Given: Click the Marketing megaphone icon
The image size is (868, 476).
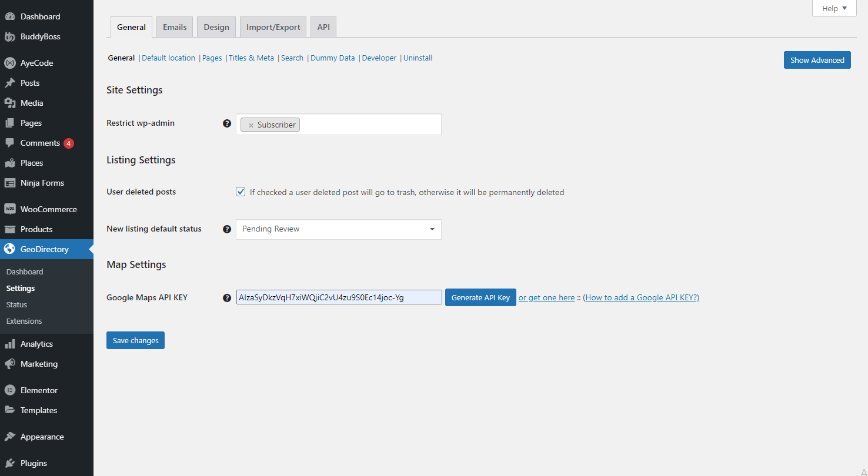Looking at the screenshot, I should (x=9, y=364).
